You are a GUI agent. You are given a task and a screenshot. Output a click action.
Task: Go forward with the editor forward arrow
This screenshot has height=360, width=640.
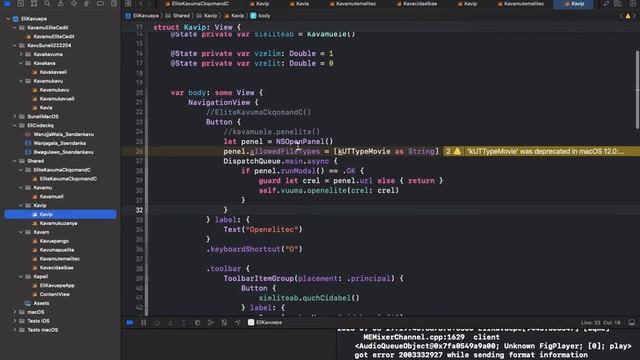pos(150,4)
